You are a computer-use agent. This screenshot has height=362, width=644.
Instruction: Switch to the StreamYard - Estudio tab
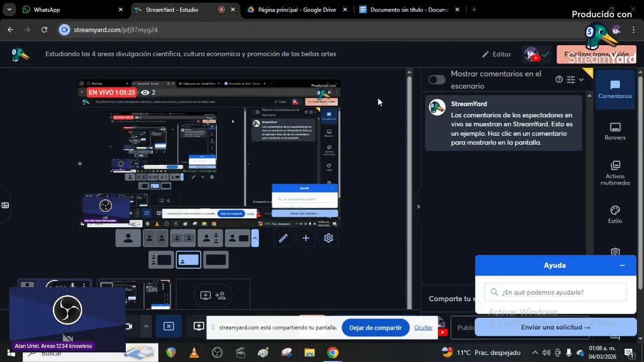tap(186, 10)
